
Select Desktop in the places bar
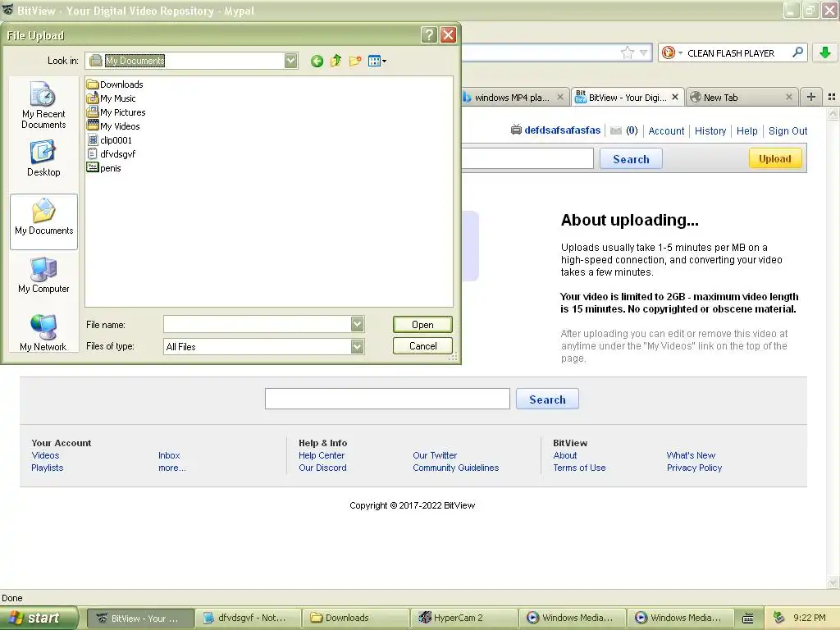point(43,158)
